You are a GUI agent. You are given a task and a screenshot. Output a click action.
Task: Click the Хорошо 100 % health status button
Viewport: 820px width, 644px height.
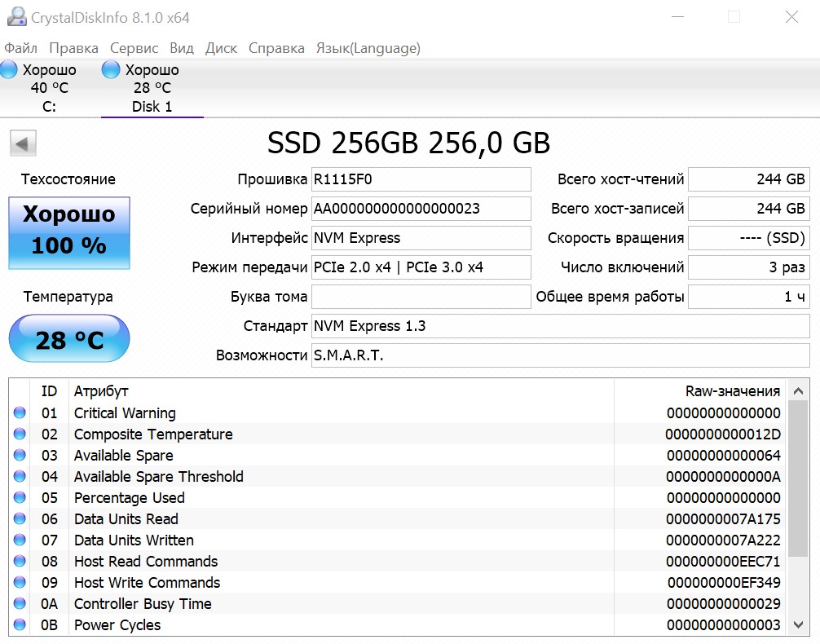69,231
